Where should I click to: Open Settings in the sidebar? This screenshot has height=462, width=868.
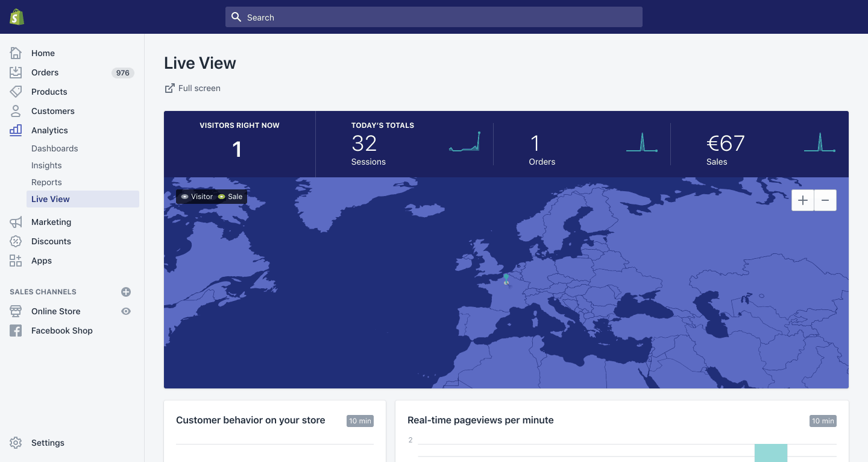(48, 443)
